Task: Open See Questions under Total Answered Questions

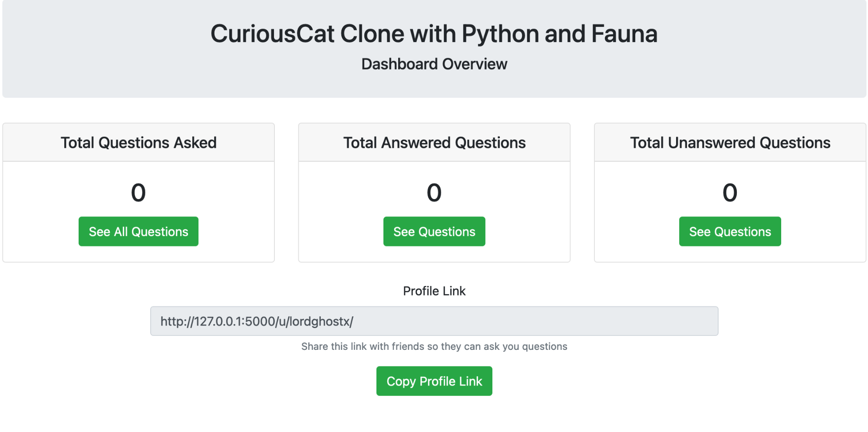Action: (434, 232)
